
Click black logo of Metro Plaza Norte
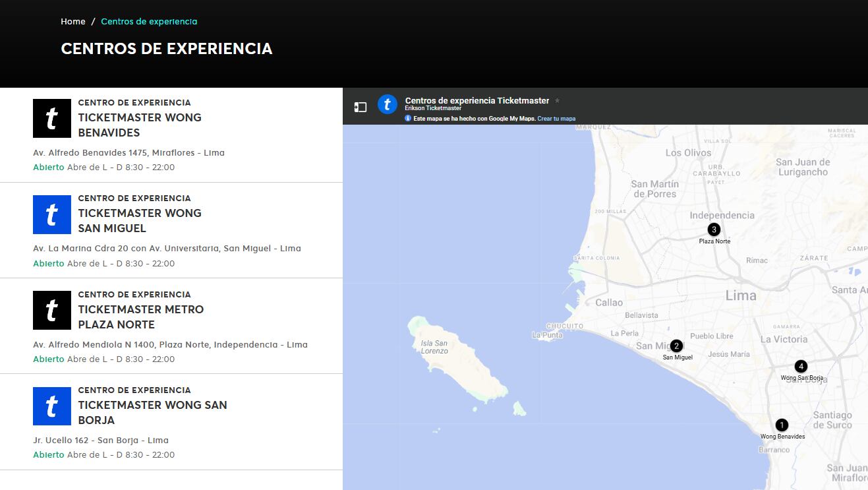(x=52, y=311)
